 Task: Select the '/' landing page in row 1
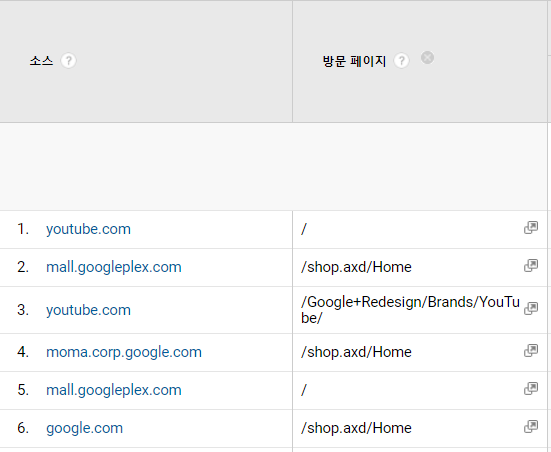coord(304,230)
